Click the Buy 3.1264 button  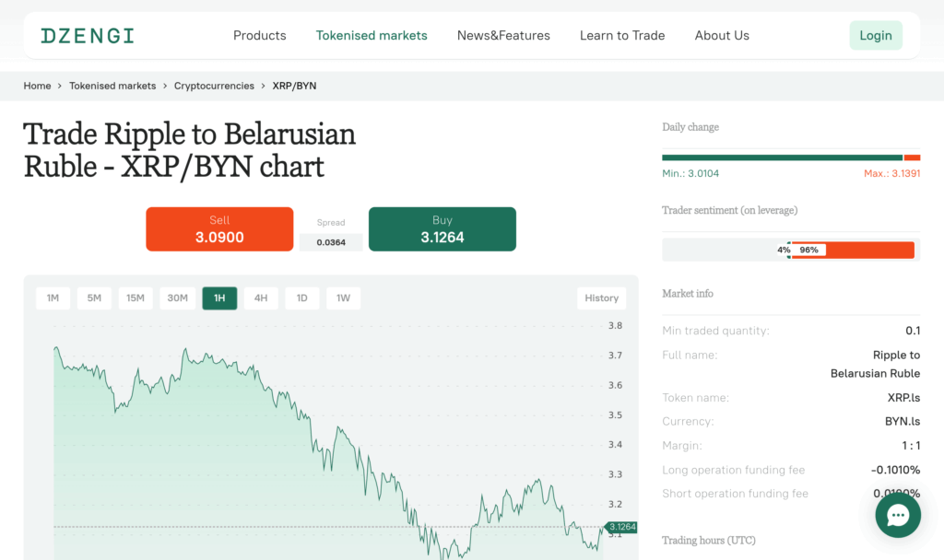pos(442,229)
